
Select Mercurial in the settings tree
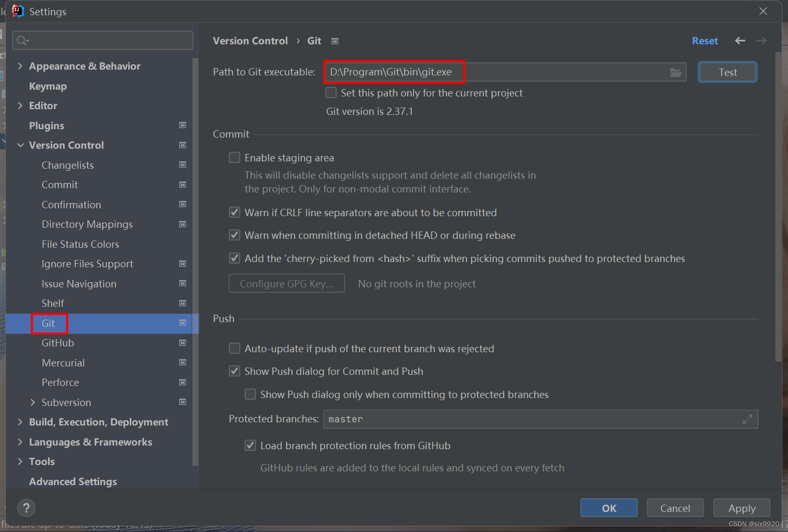[63, 363]
